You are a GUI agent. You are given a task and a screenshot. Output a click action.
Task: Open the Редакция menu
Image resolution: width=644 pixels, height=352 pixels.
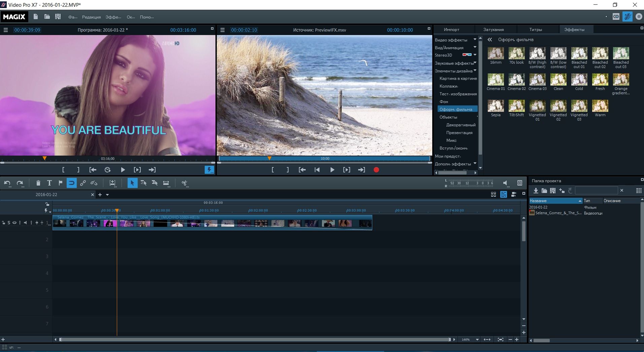tap(91, 17)
